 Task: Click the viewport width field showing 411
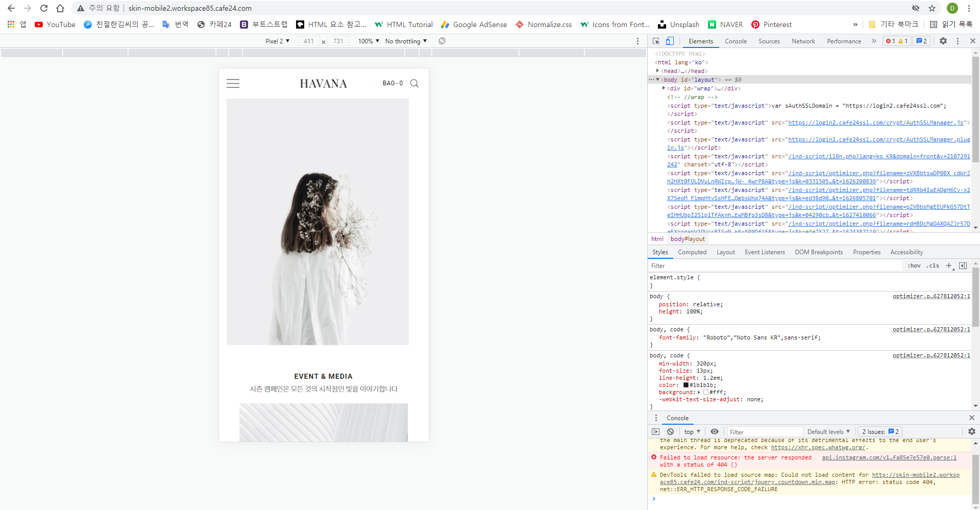click(x=309, y=41)
